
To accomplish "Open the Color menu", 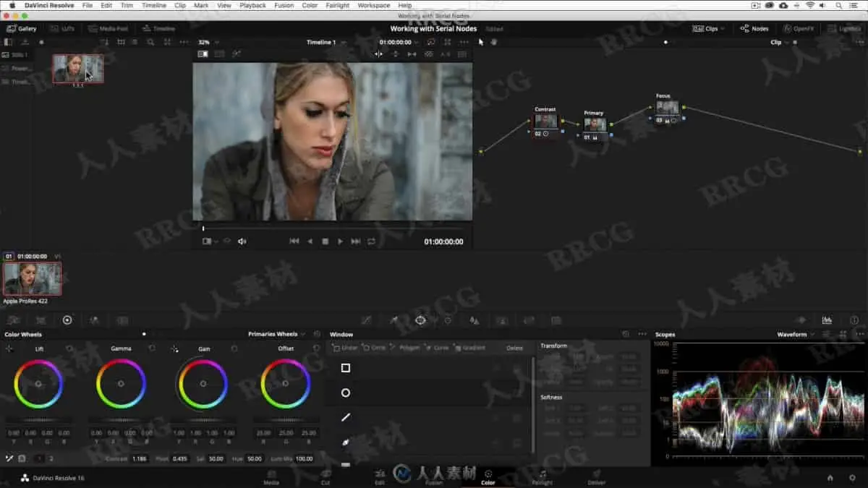I will 310,5.
